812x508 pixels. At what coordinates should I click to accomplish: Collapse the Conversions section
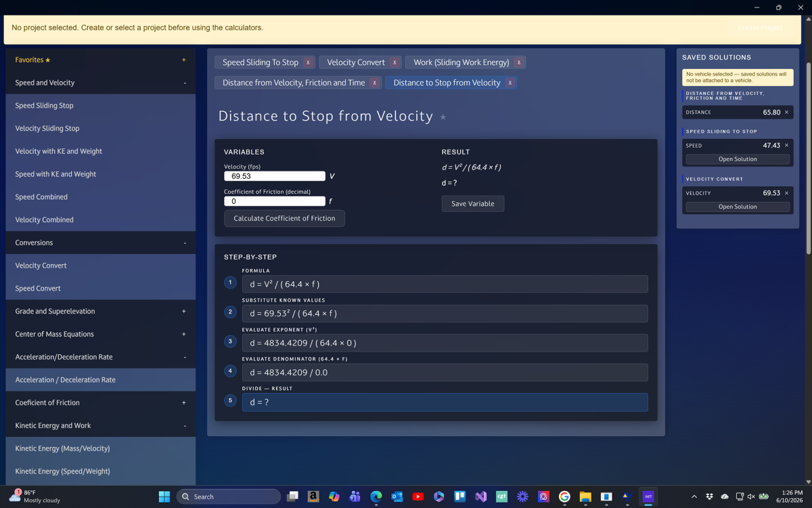click(184, 242)
